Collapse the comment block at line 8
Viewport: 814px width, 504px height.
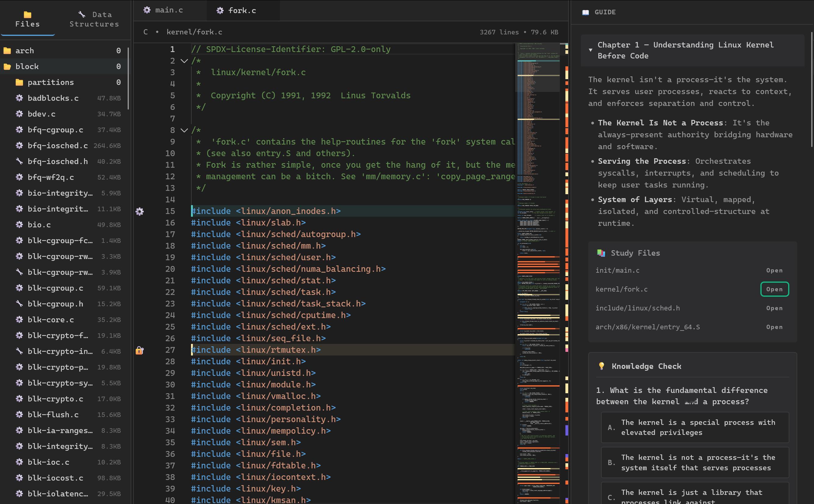click(x=184, y=130)
